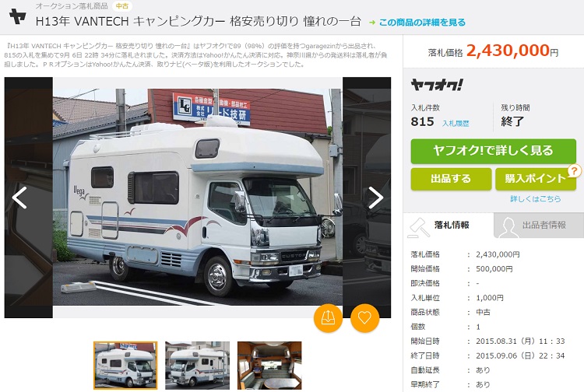Click the green ヤフオク!で詳しく見る button
The width and height of the screenshot is (584, 392).
[x=493, y=151]
